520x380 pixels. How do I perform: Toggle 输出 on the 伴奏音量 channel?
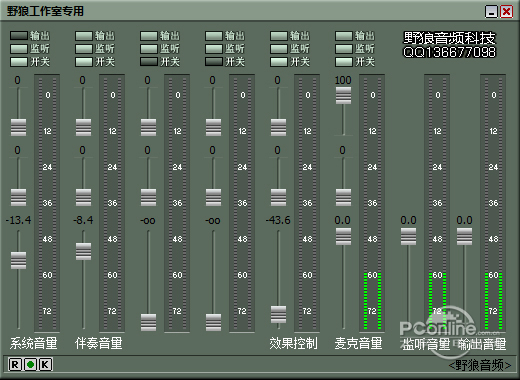(84, 36)
